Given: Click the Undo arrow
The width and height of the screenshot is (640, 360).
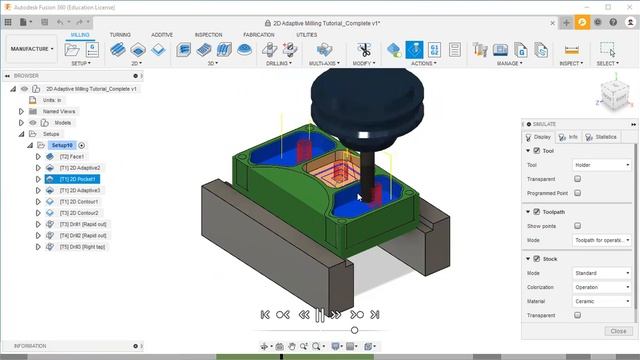Looking at the screenshot, I should point(60,22).
